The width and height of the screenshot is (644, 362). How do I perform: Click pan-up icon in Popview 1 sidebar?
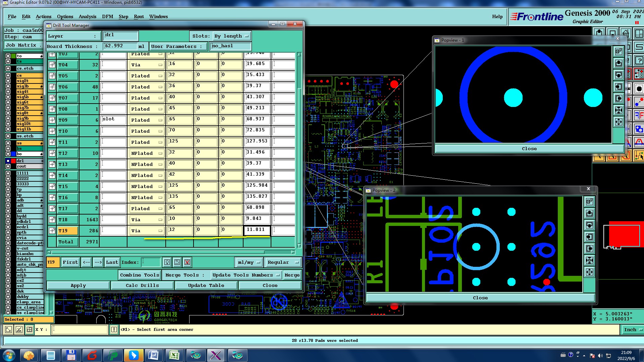619,63
